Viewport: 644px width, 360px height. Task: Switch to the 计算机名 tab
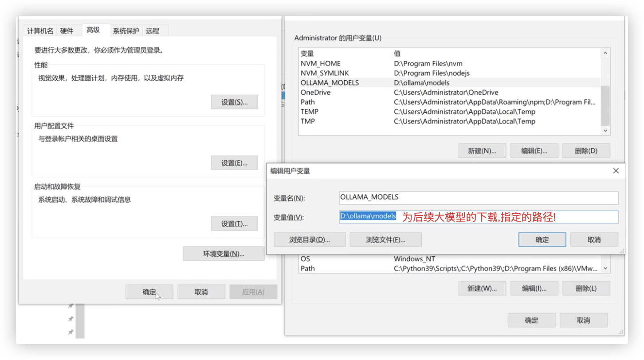click(40, 31)
